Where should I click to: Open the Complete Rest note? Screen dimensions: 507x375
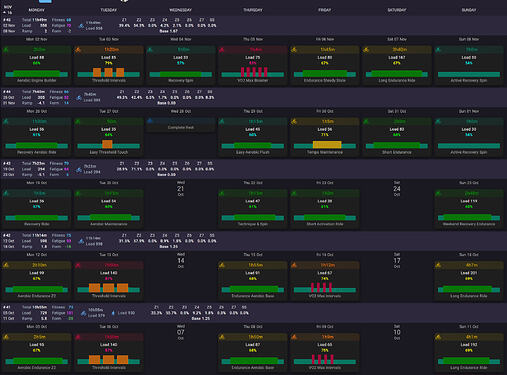click(181, 125)
